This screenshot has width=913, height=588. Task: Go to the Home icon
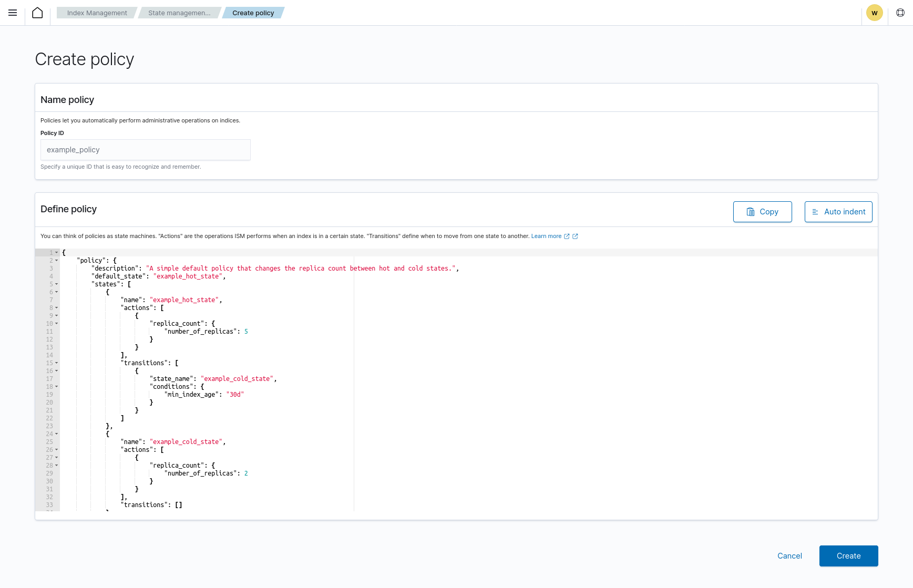[x=37, y=13]
